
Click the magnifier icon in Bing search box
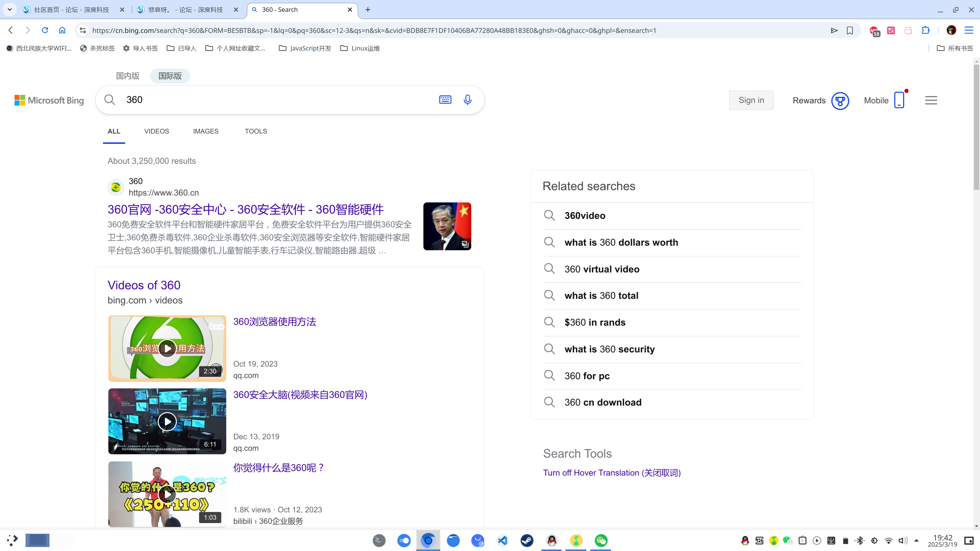click(110, 100)
